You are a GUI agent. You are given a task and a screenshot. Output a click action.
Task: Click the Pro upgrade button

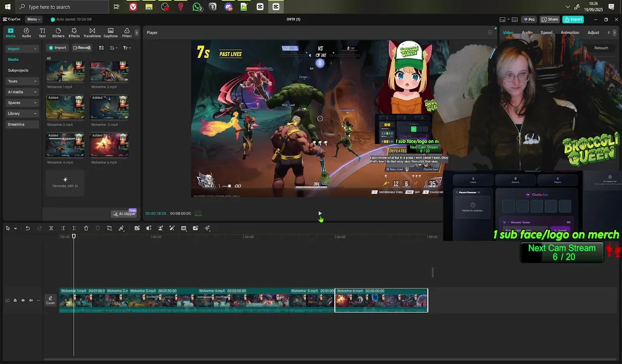(529, 19)
